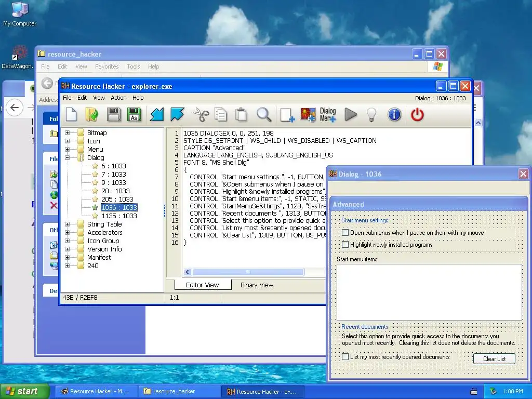Open the Action menu in Resource Hacker
The image size is (532, 399).
[x=118, y=98]
